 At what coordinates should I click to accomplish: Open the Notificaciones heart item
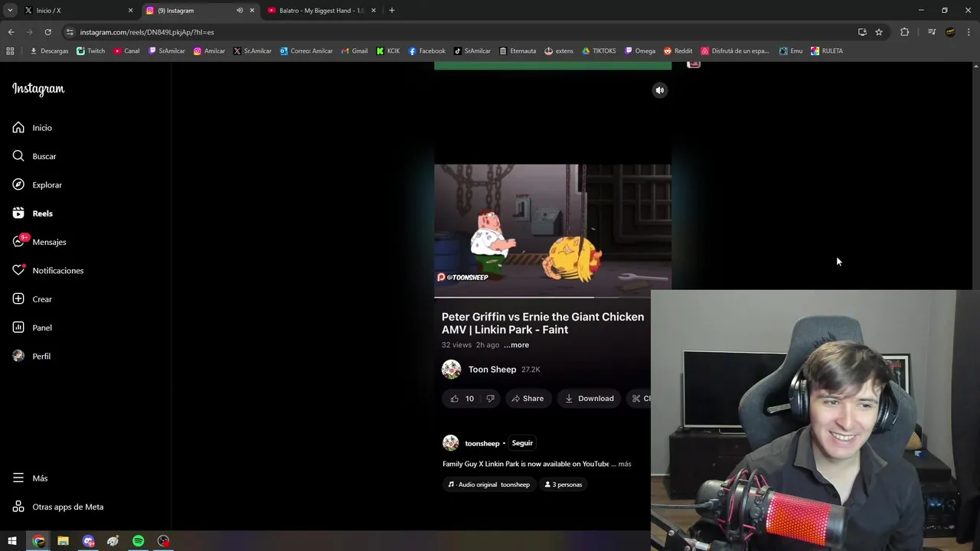47,270
